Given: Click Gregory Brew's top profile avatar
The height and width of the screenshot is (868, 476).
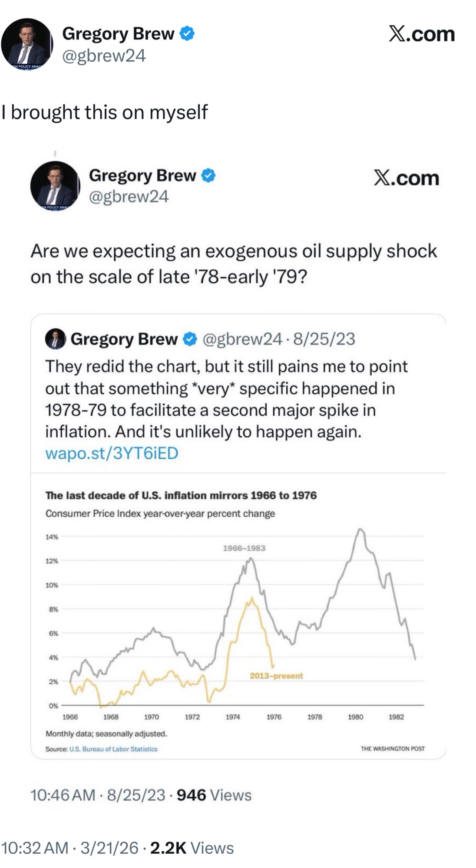Looking at the screenshot, I should pyautogui.click(x=27, y=44).
